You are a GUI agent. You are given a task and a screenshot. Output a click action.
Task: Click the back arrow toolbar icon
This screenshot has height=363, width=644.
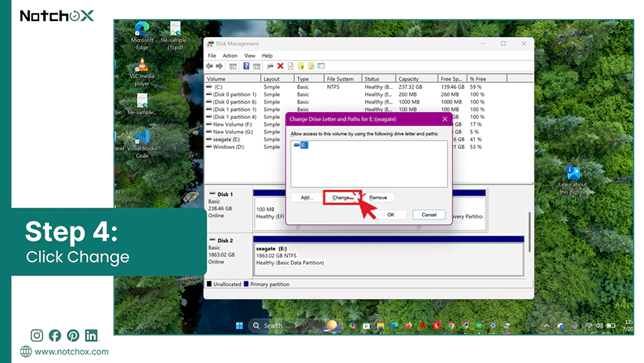pyautogui.click(x=210, y=66)
